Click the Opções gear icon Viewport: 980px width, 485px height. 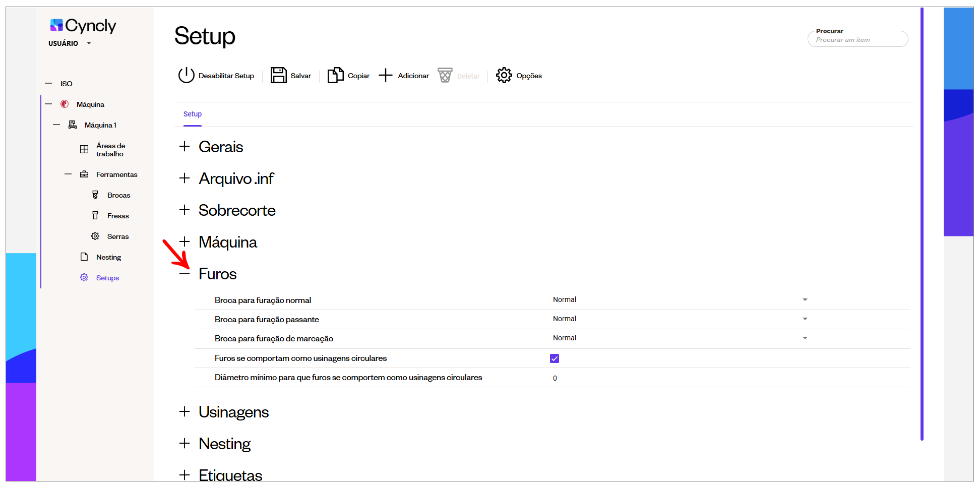click(504, 76)
